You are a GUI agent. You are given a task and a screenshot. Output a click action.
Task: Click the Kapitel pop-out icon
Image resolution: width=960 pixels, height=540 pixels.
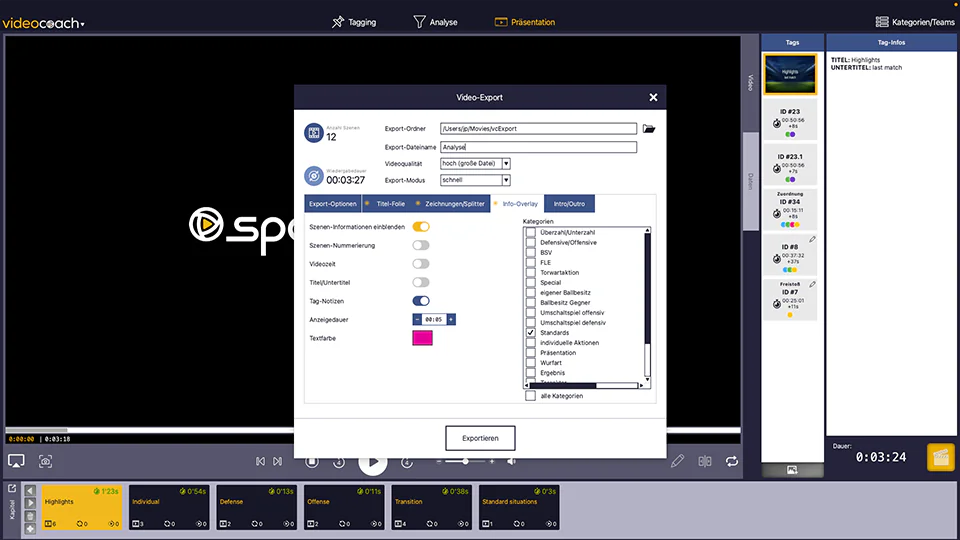(x=12, y=489)
